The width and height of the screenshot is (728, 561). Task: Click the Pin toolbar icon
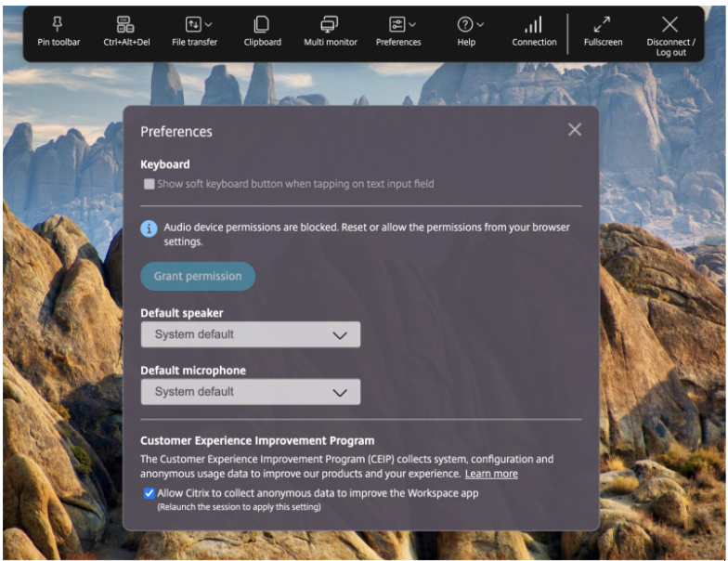tap(58, 24)
